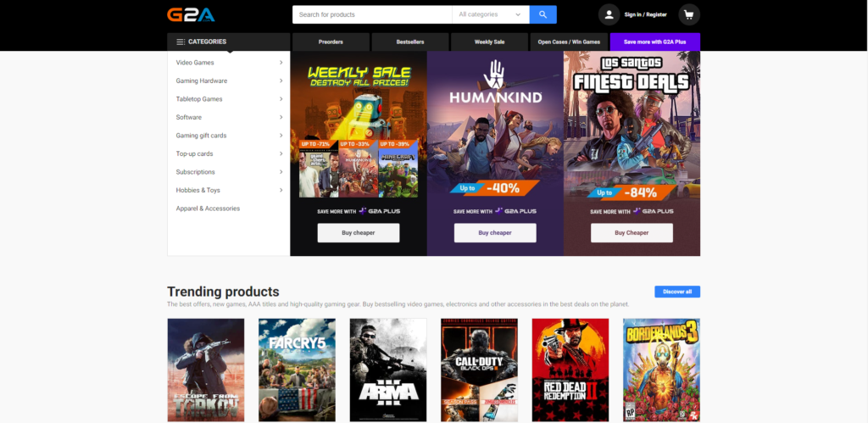Click the CATEGORIES menu header
The width and height of the screenshot is (868, 423).
click(x=229, y=42)
